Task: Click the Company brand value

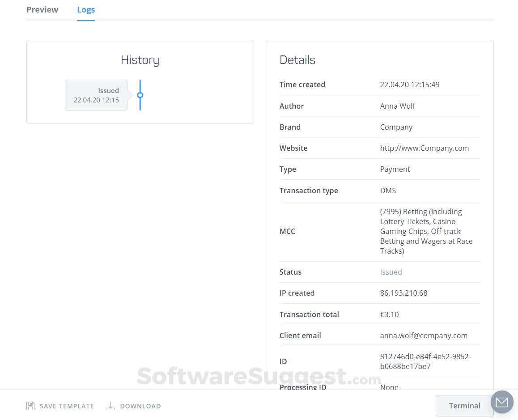Action: [396, 127]
